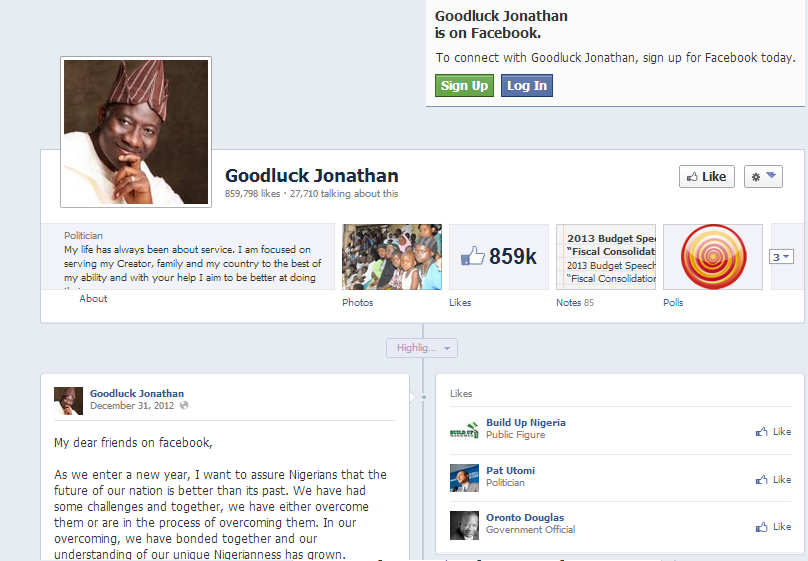
Task: Click the timeline marker dot beside post
Action: pos(424,397)
